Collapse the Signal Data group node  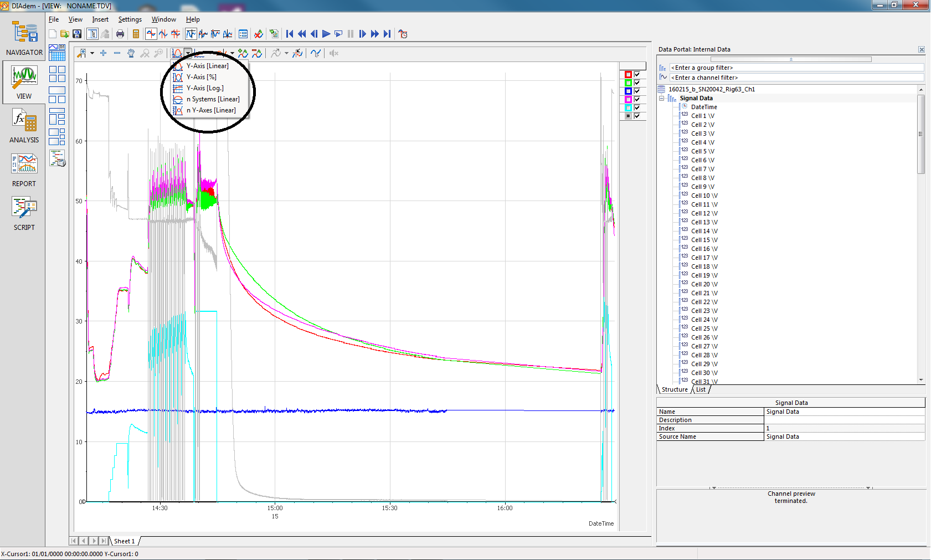(661, 98)
